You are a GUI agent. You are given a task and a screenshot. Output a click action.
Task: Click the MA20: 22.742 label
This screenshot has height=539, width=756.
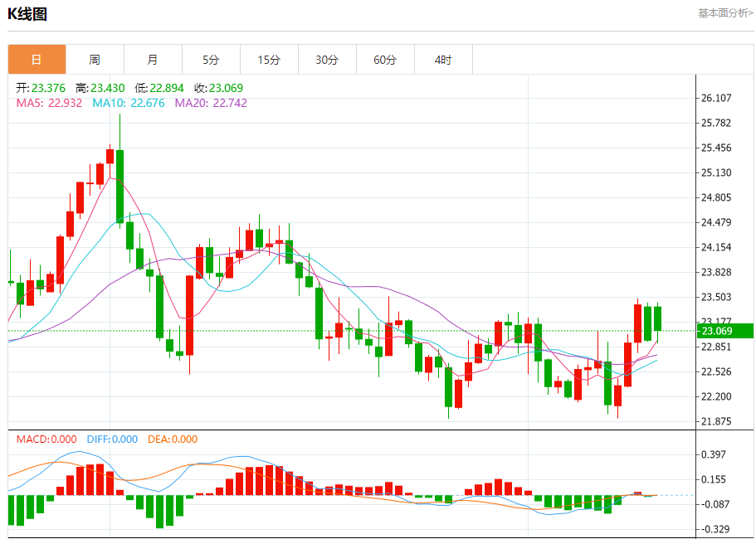click(211, 103)
